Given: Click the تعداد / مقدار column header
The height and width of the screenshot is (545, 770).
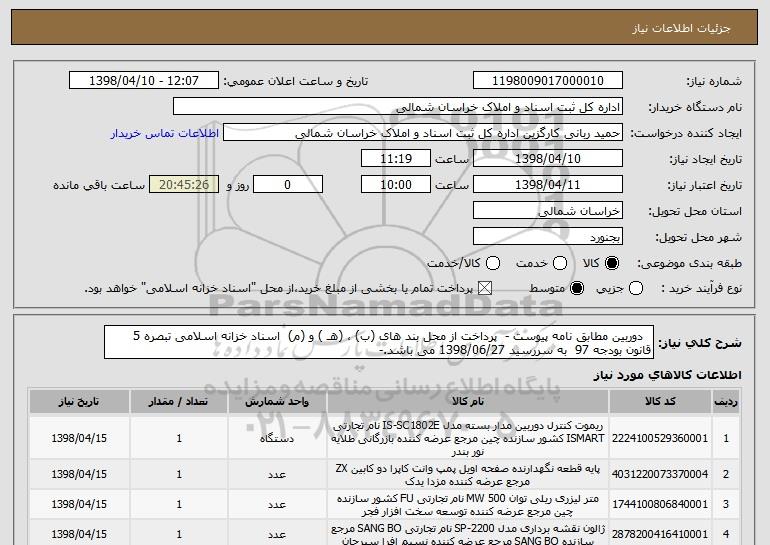Looking at the screenshot, I should point(179,402).
